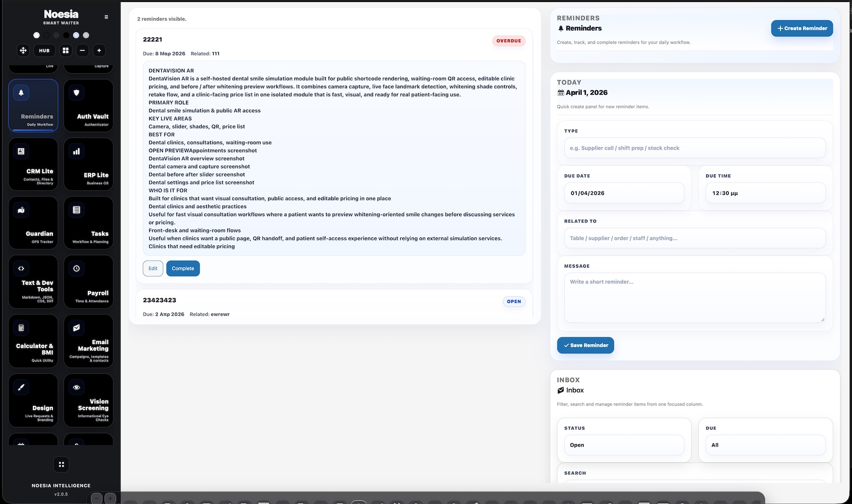Open the Payroll module tile

click(x=88, y=282)
